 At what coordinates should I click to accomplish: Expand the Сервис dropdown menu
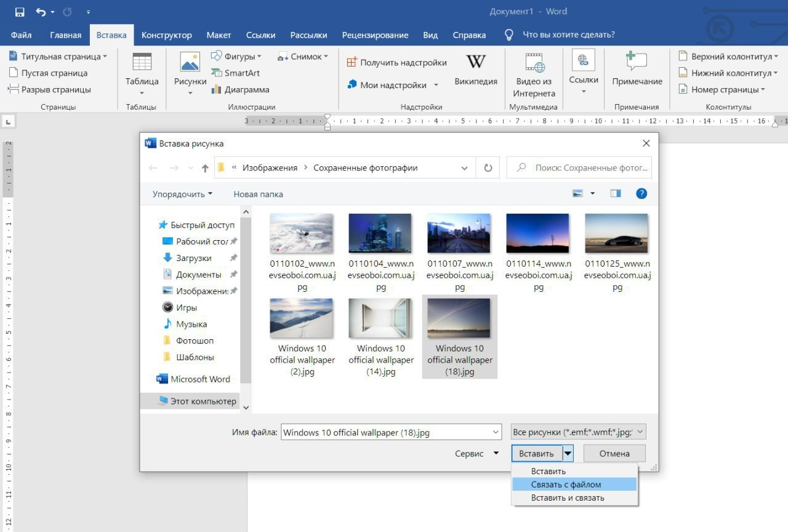pyautogui.click(x=477, y=454)
